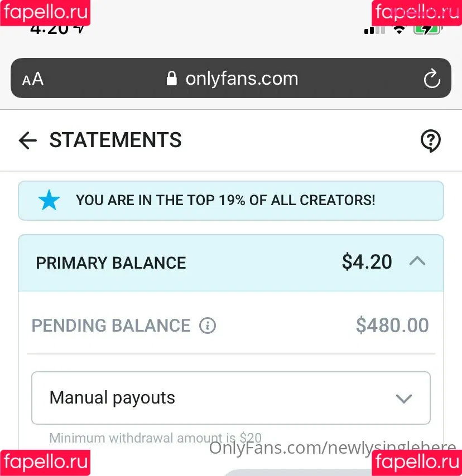
Task: Tap the Pending Balance label
Action: 111,326
